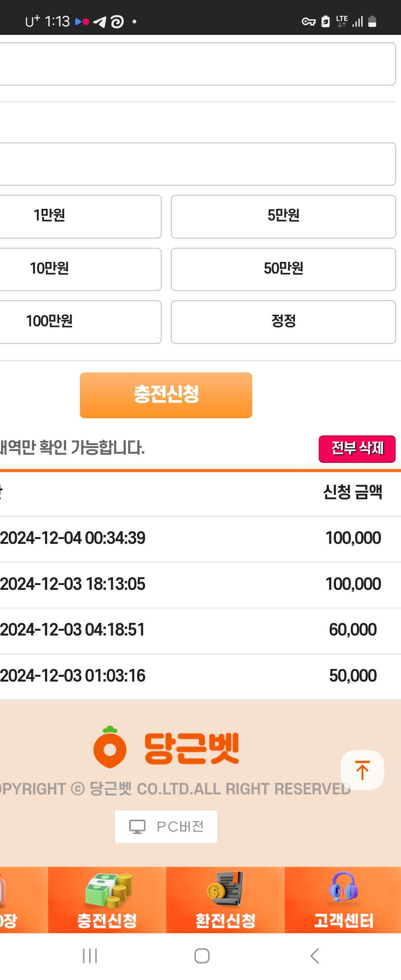
Task: Open 충전신청 in bottom navigation bar
Action: click(x=107, y=900)
